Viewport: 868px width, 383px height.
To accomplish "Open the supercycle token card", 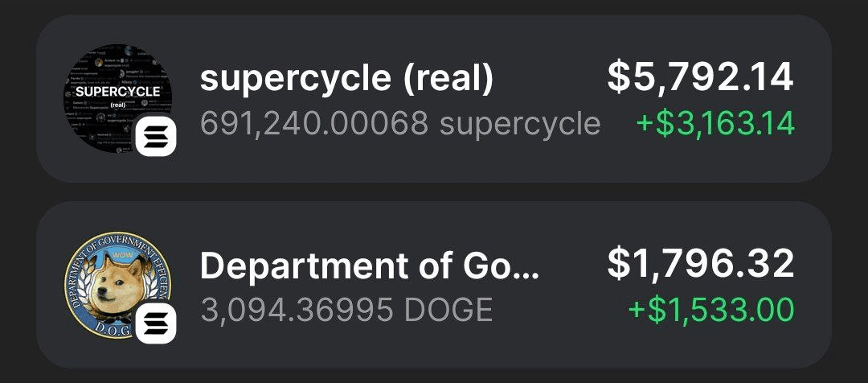I will tap(434, 98).
